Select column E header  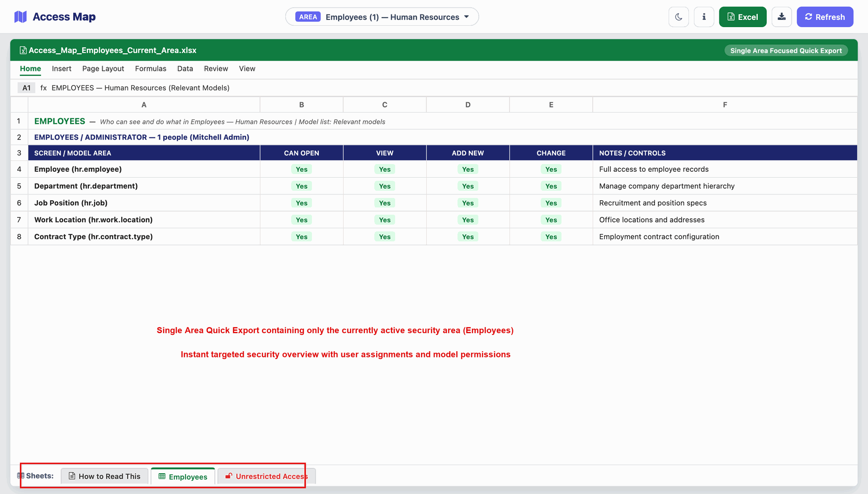point(551,105)
